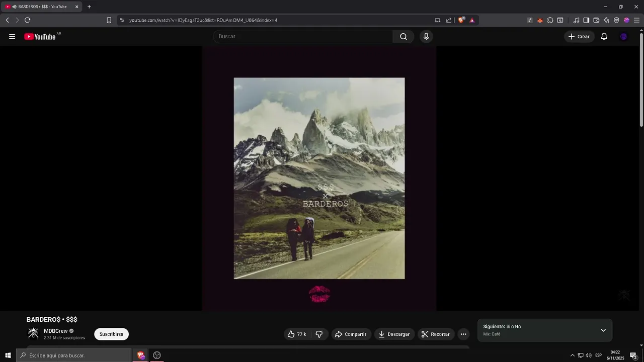Like the video with thumbs up

(x=297, y=334)
